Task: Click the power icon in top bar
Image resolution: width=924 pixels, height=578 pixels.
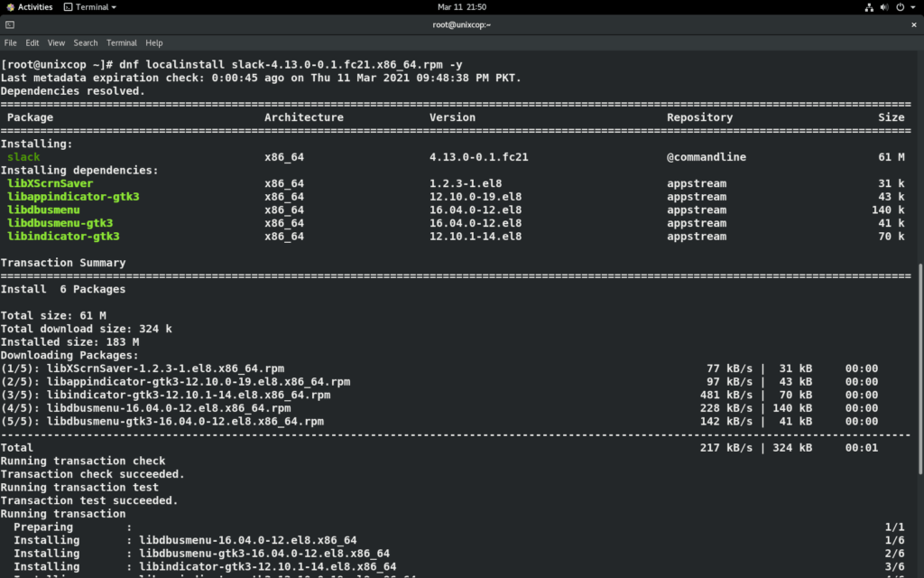Action: pos(901,7)
